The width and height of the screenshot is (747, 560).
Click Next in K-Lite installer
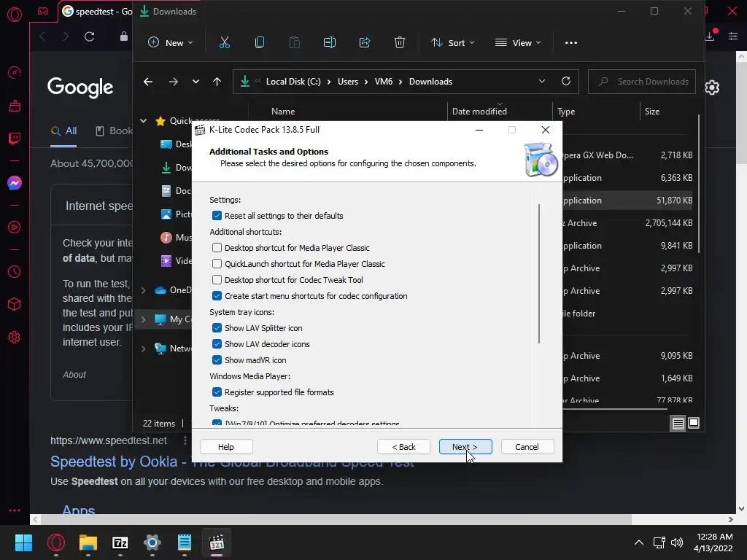(465, 447)
